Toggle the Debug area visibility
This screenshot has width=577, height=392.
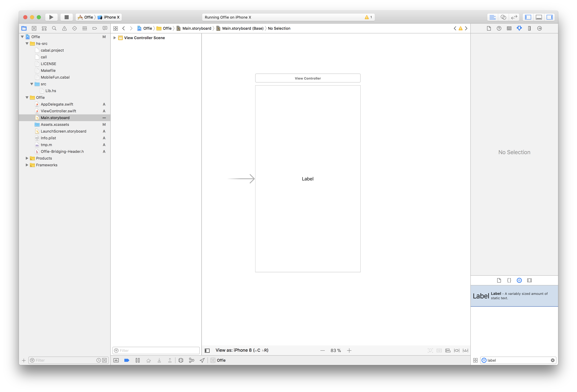[539, 17]
